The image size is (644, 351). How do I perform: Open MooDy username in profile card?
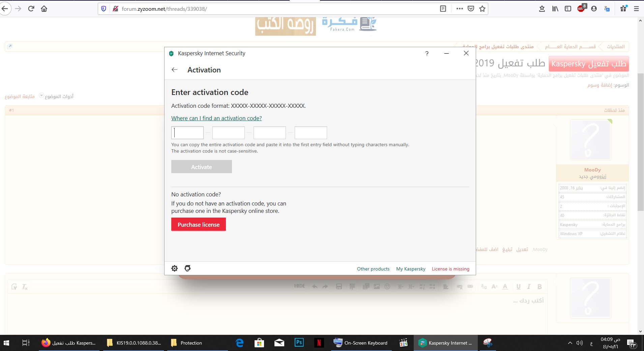[592, 170]
